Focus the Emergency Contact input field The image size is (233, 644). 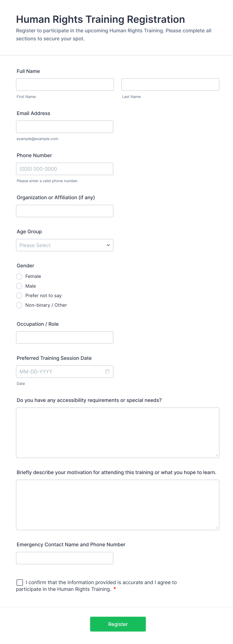65,558
